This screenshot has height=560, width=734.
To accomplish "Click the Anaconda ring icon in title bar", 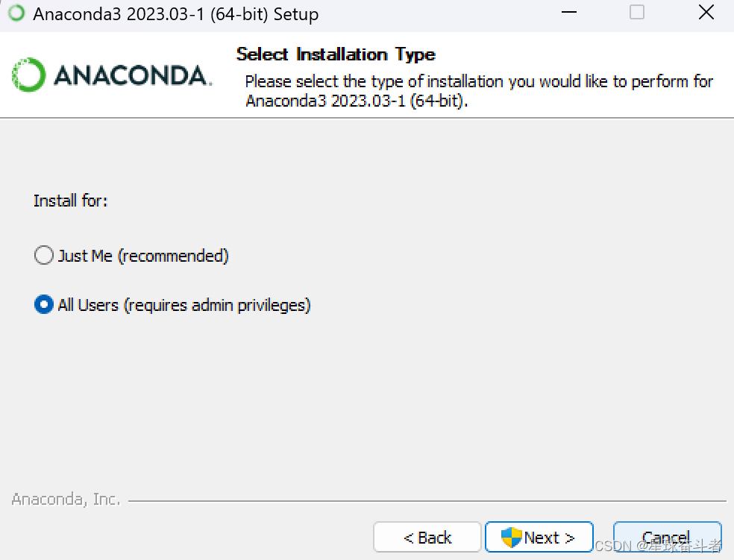I will pyautogui.click(x=16, y=13).
